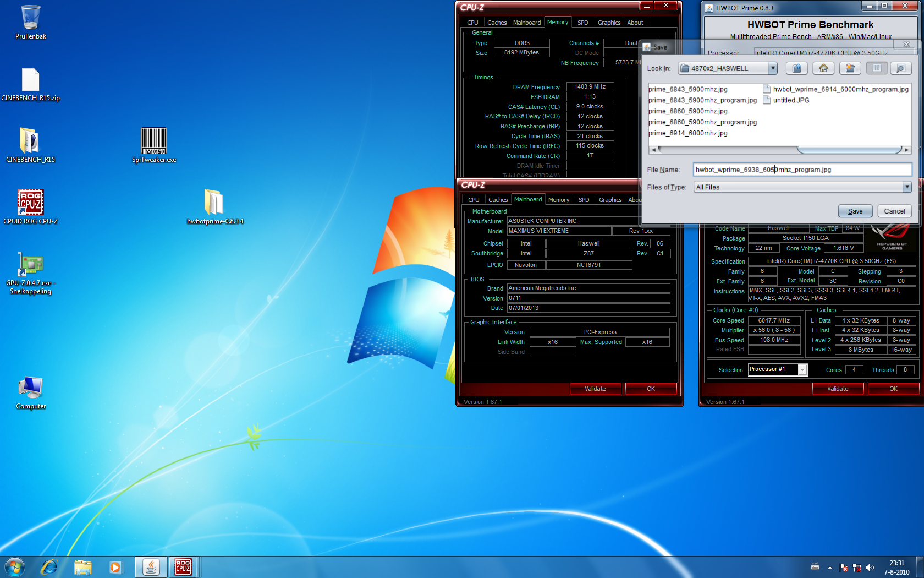Switch Save dialog to List view

pyautogui.click(x=877, y=68)
